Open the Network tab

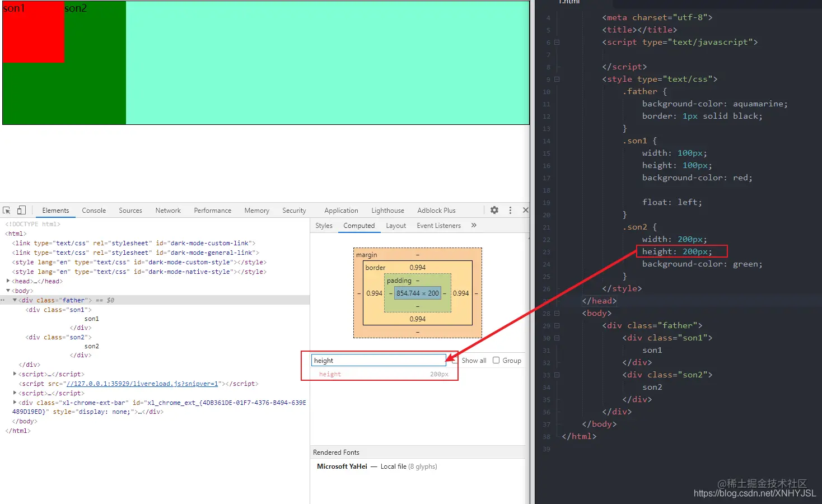coord(168,211)
